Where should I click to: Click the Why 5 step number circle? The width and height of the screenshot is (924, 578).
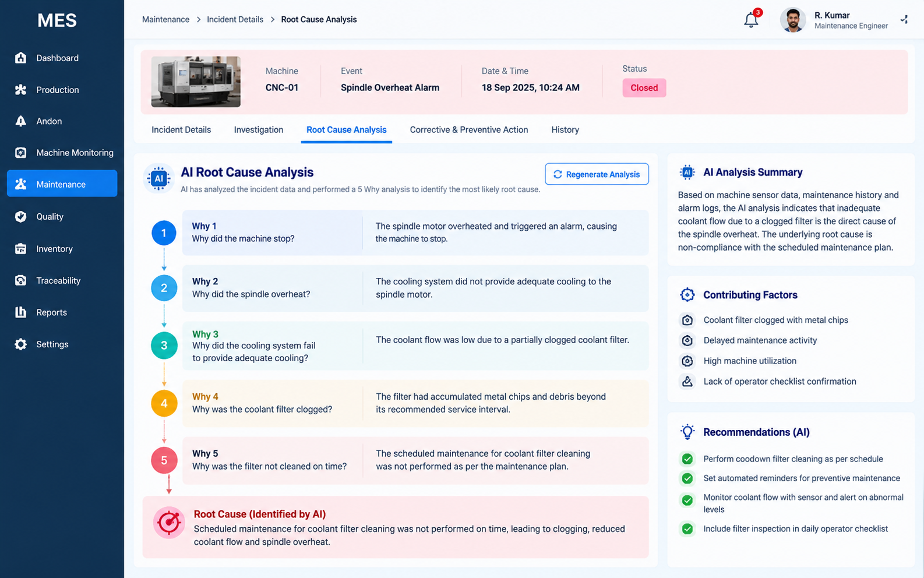pos(164,460)
